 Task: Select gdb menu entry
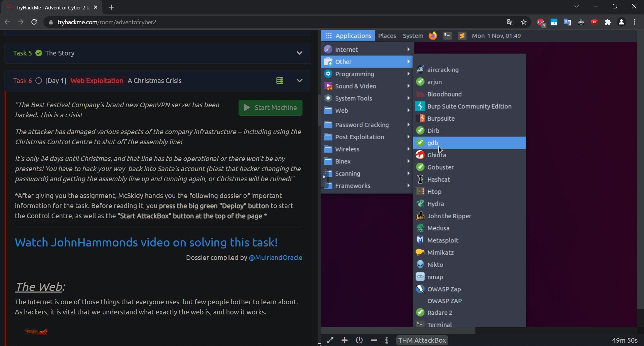(x=469, y=143)
